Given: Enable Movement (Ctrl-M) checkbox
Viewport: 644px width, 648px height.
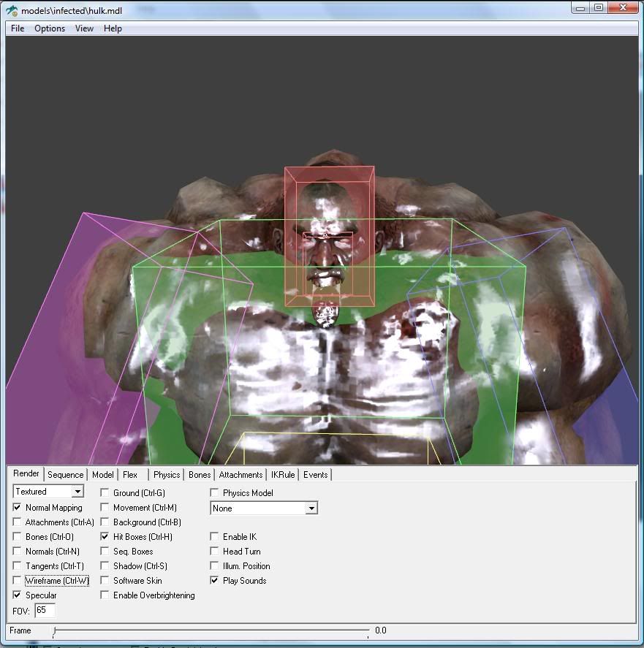Looking at the screenshot, I should 105,508.
